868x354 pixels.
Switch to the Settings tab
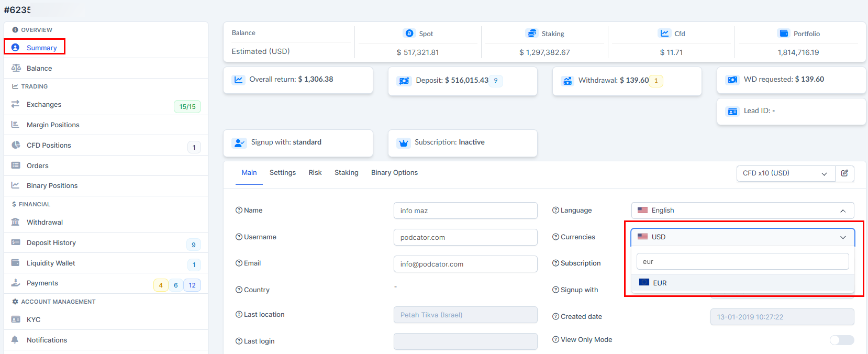coord(282,173)
